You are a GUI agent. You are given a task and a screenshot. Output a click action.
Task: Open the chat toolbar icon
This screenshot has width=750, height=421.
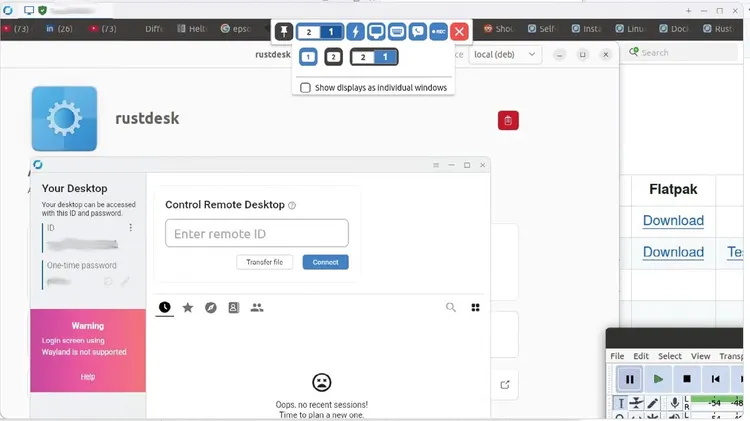tap(418, 32)
